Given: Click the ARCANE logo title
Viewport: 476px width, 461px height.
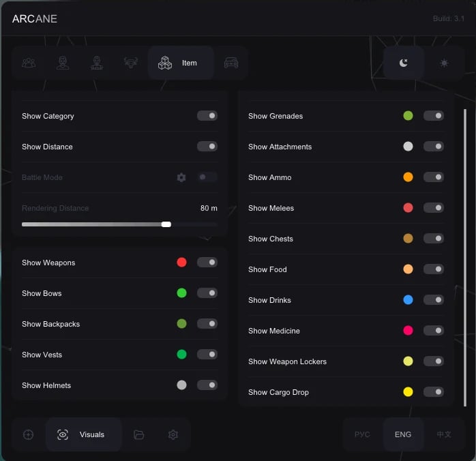Looking at the screenshot, I should click(x=35, y=19).
